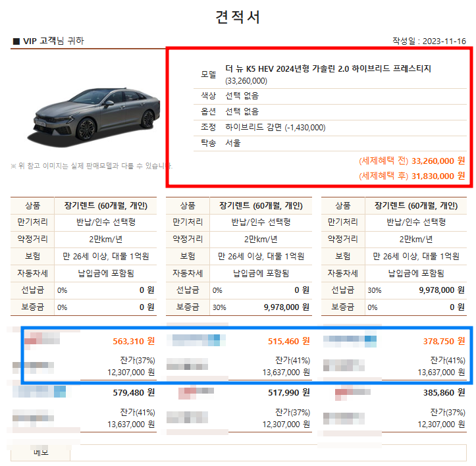
Task: Click the (33,260,000) price under the model name
Action: 246,81
